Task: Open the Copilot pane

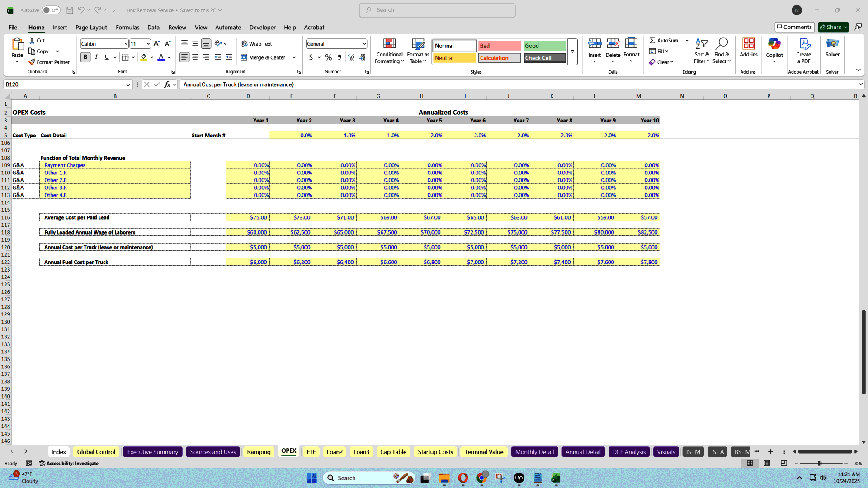Action: [774, 51]
